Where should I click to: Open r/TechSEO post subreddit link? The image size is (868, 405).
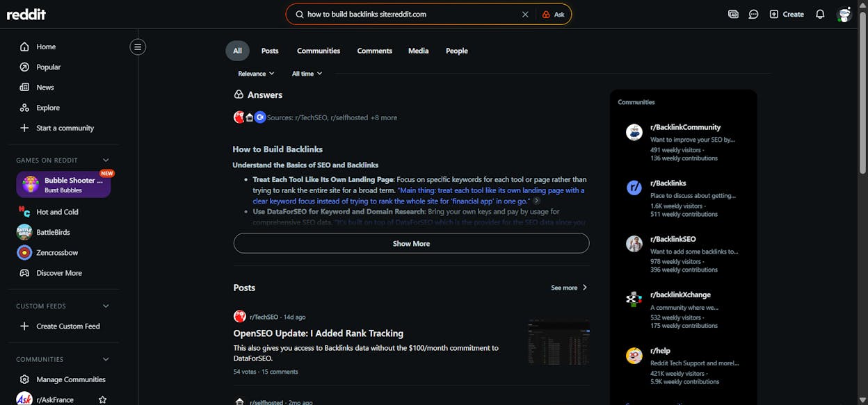tap(264, 317)
